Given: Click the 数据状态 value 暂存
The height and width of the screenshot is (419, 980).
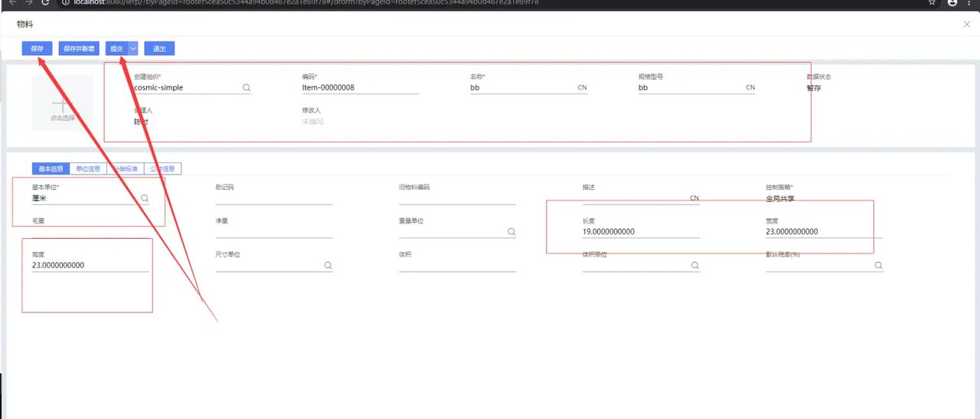Looking at the screenshot, I should point(813,87).
